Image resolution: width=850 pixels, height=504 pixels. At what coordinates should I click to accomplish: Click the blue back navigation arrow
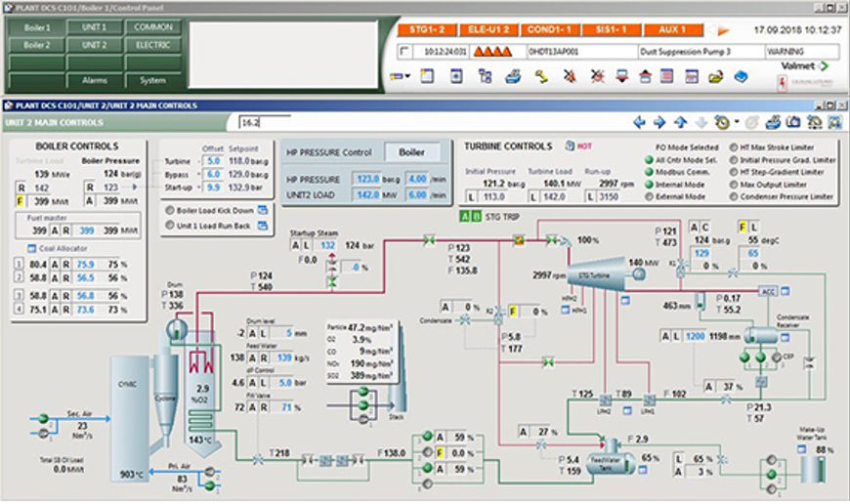point(640,122)
